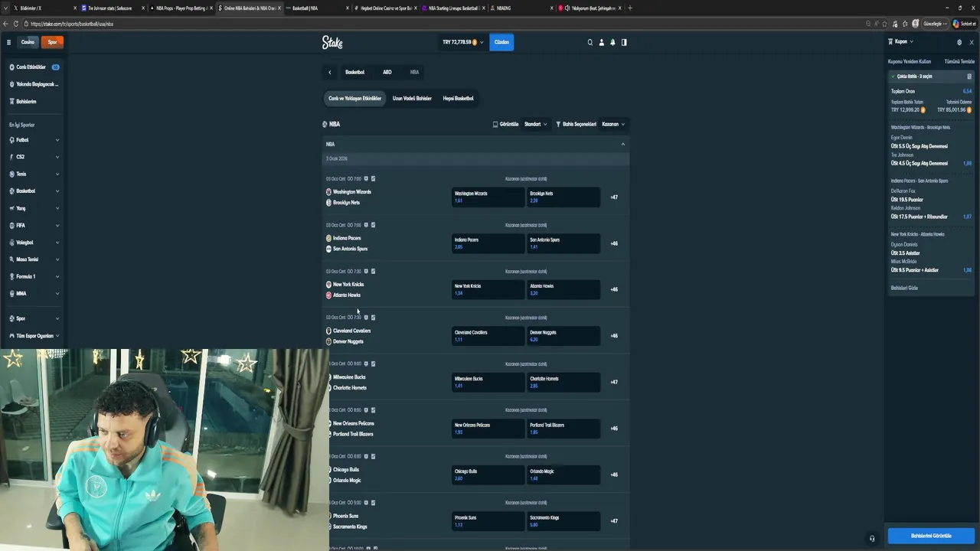Open the notifications bell icon
Screen dimensions: 980x551
click(x=612, y=42)
